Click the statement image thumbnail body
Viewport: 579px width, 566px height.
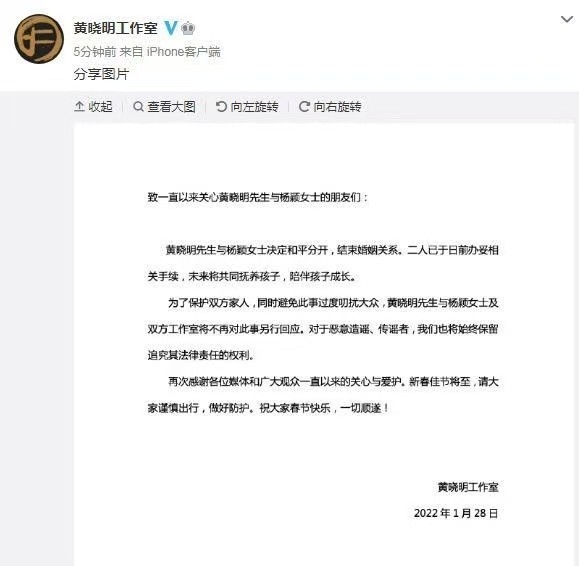tap(324, 345)
